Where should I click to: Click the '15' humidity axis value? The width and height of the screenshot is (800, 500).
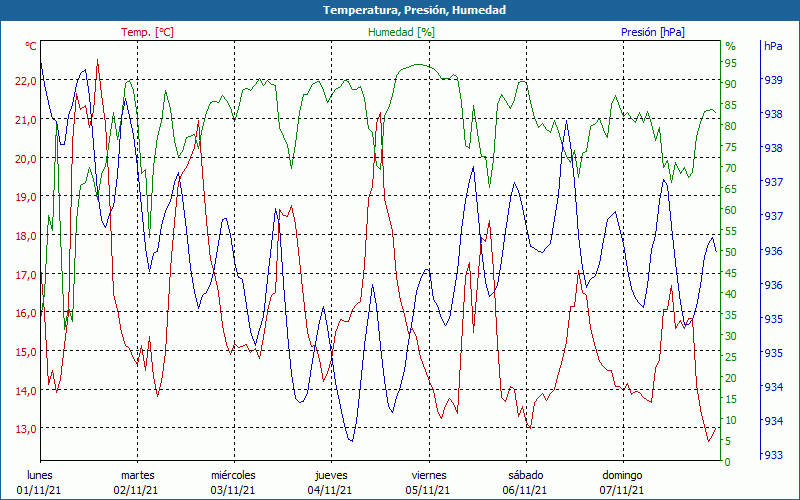pyautogui.click(x=731, y=399)
